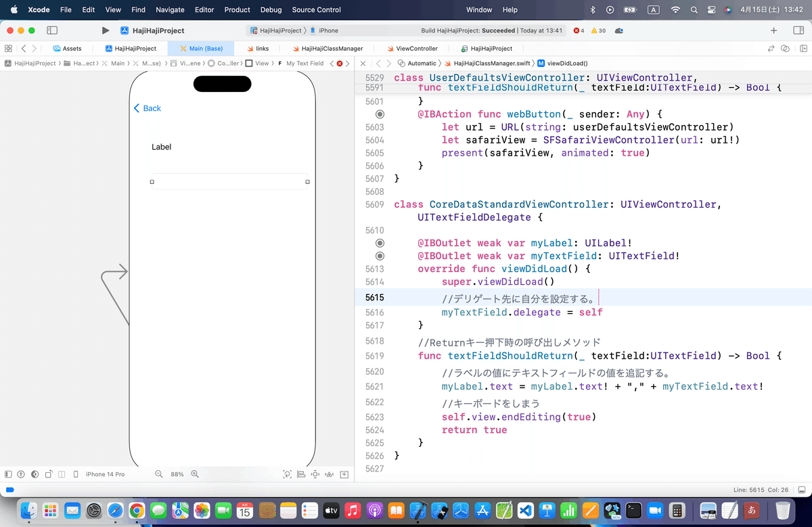Image resolution: width=812 pixels, height=527 pixels.
Task: Launch Safari from the Dock
Action: click(115, 510)
